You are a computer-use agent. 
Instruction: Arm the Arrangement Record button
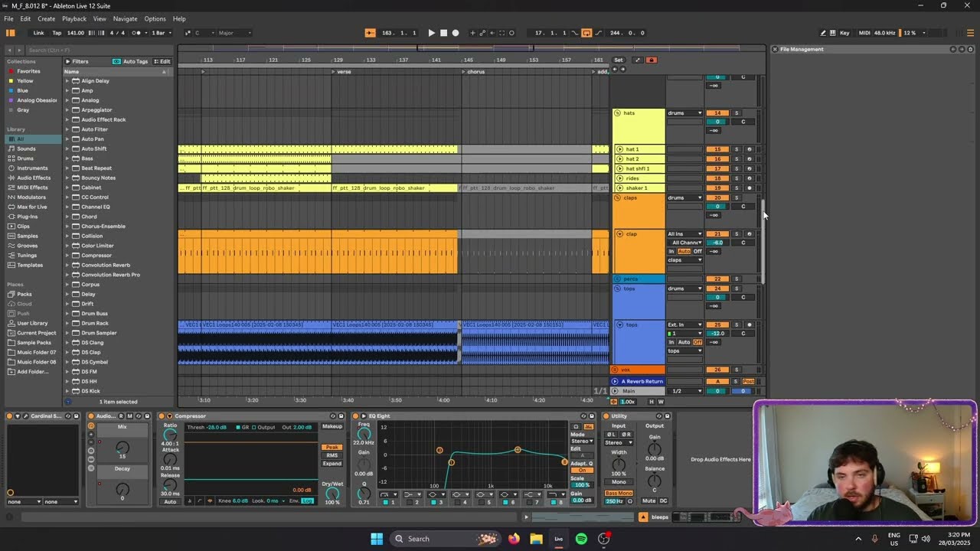[x=456, y=33]
